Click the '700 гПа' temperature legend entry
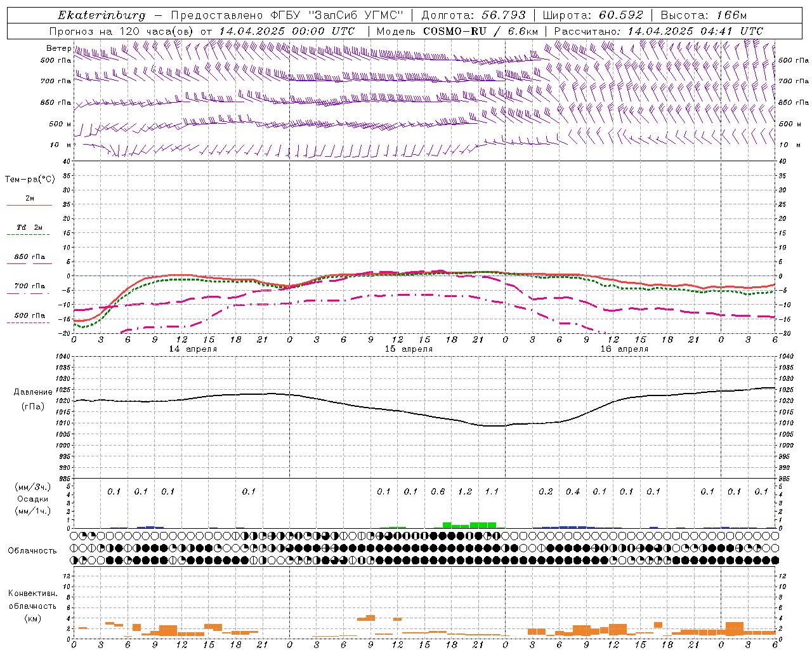The height and width of the screenshot is (650, 812). [29, 286]
